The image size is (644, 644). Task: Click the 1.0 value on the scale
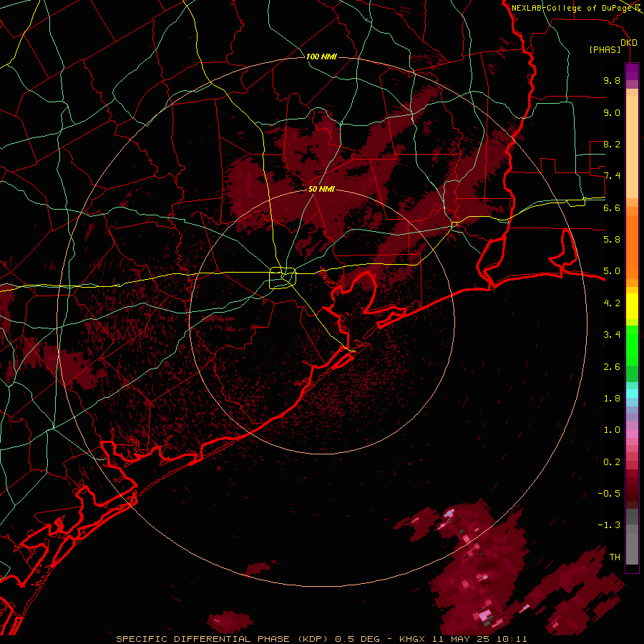(612, 430)
